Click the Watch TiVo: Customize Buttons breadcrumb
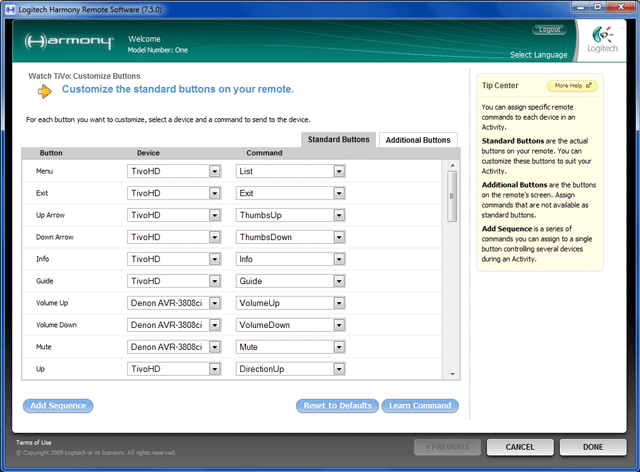Image resolution: width=640 pixels, height=472 pixels. point(84,76)
